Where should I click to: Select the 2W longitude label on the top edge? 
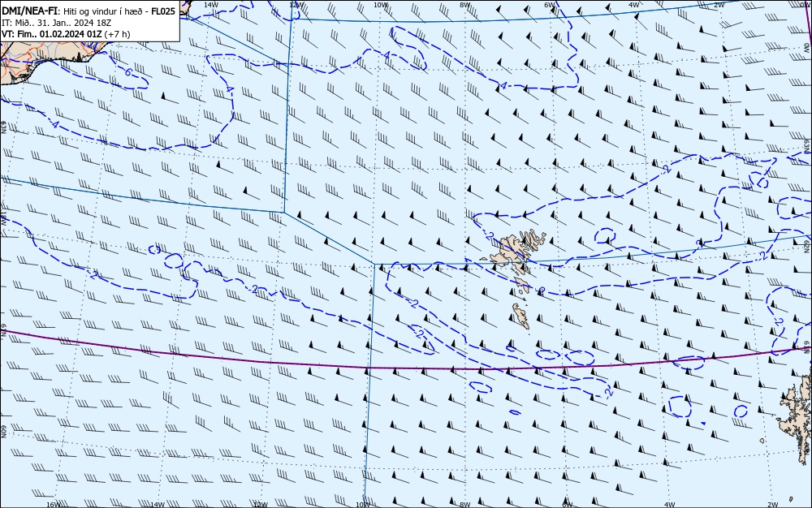coord(719,4)
